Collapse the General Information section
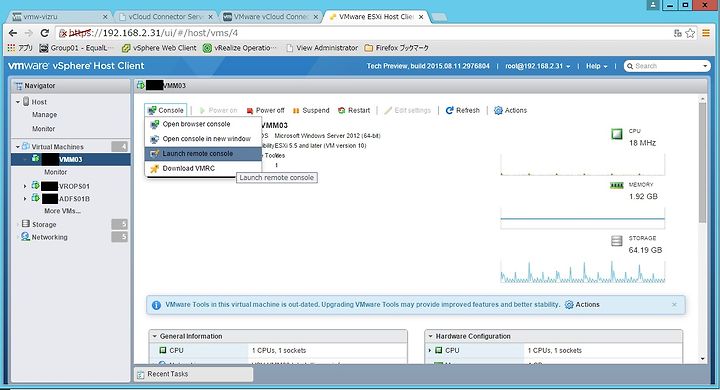 point(155,336)
